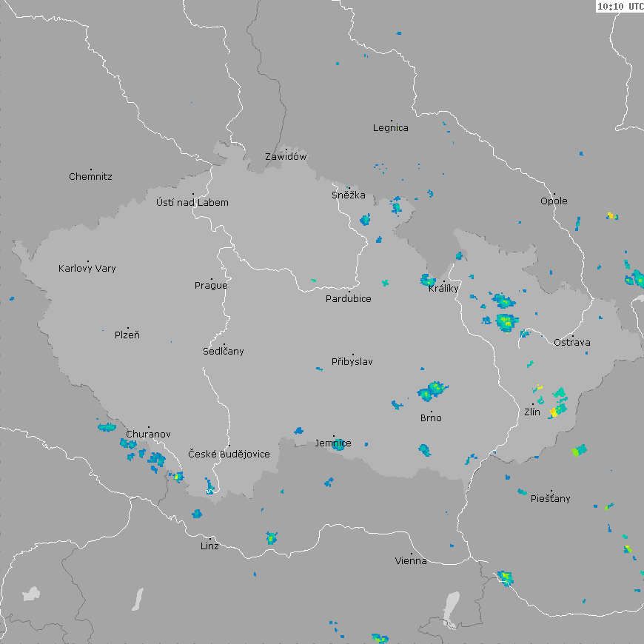This screenshot has height=644, width=644.
Task: Select the Chemnitz city label
Action: pos(90,177)
